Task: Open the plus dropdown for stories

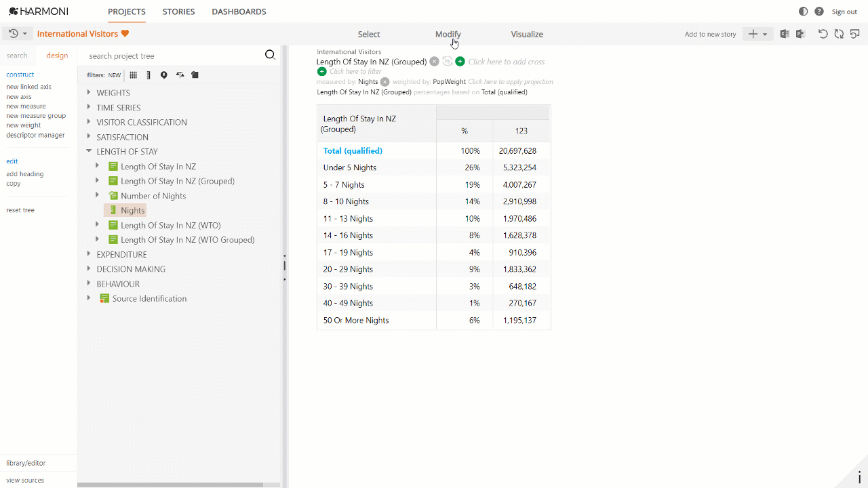Action: 757,34
